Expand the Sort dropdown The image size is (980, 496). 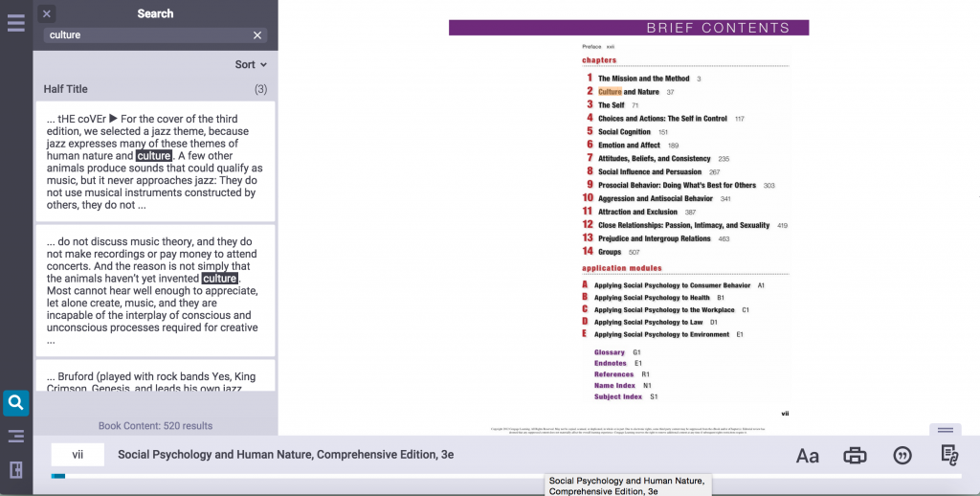(x=251, y=65)
